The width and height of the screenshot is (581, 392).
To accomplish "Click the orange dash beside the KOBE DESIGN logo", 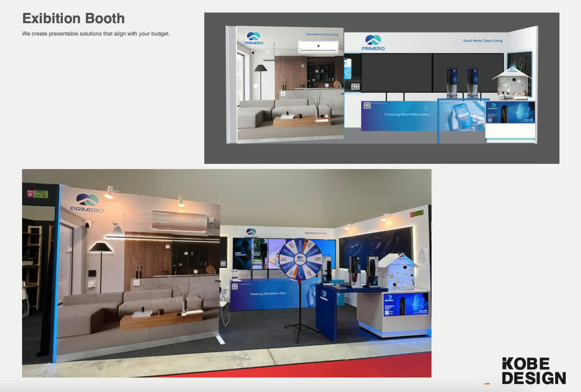I will 487,383.
